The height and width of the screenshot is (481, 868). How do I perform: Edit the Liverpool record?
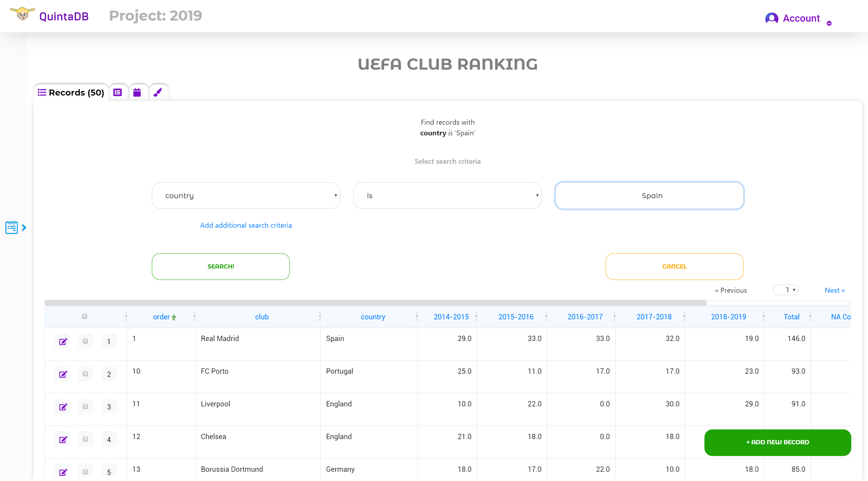(x=63, y=407)
